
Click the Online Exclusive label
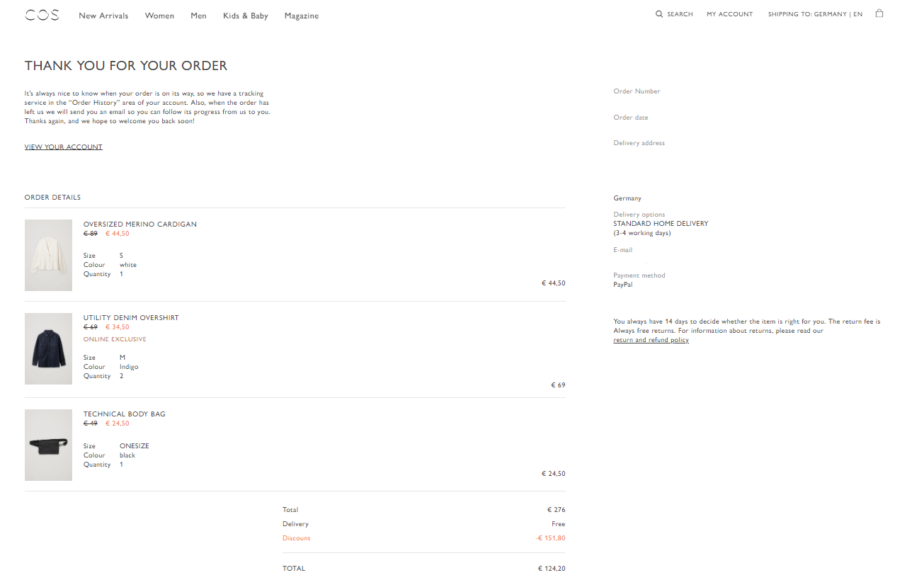(x=115, y=339)
